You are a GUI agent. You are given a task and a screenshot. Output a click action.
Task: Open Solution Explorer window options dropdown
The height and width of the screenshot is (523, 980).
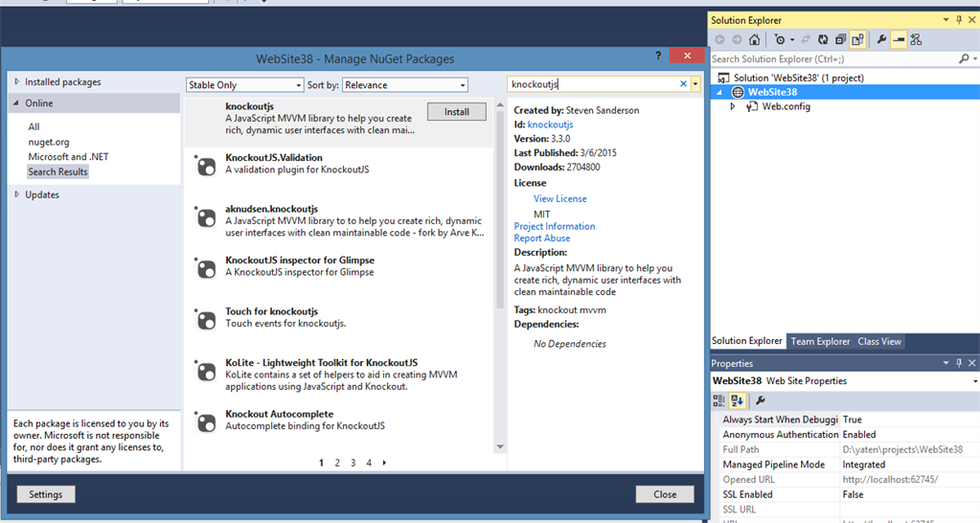point(946,20)
